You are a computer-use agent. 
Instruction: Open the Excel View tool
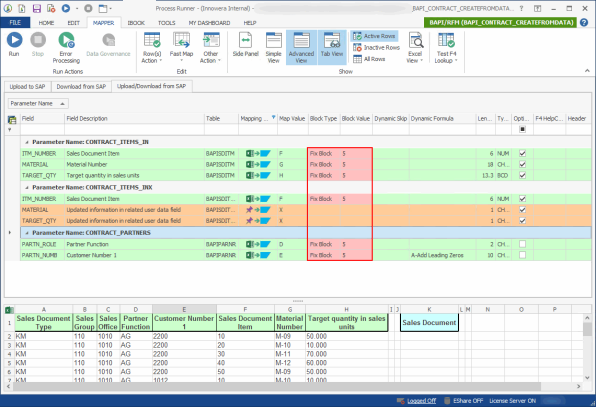pyautogui.click(x=415, y=47)
